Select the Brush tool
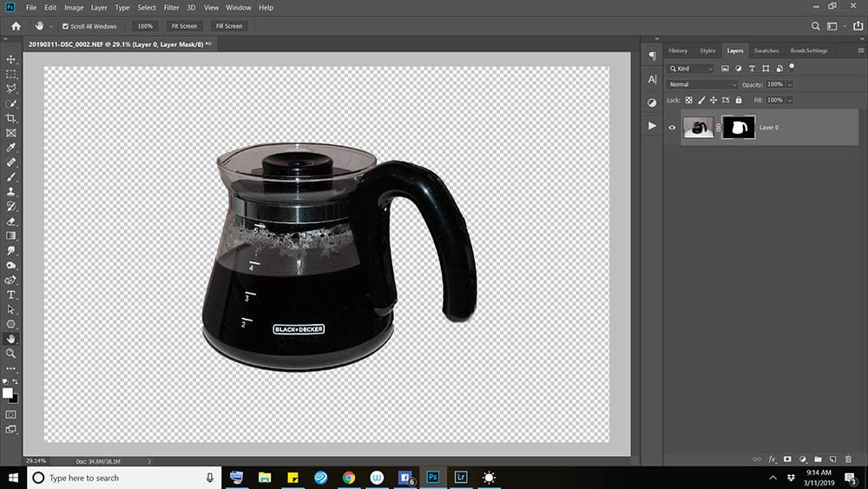868x489 pixels. 10,176
